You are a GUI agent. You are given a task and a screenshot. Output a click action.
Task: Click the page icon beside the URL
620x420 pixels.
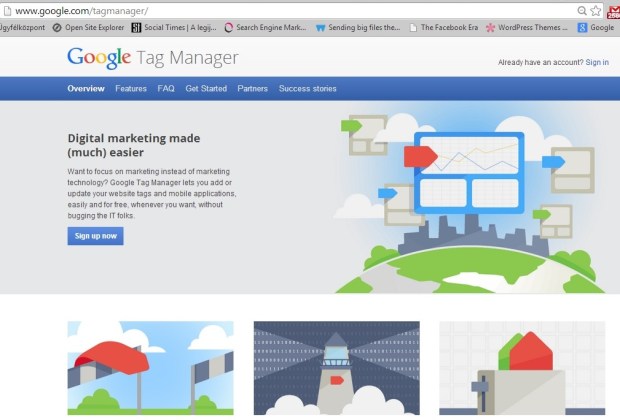point(7,11)
